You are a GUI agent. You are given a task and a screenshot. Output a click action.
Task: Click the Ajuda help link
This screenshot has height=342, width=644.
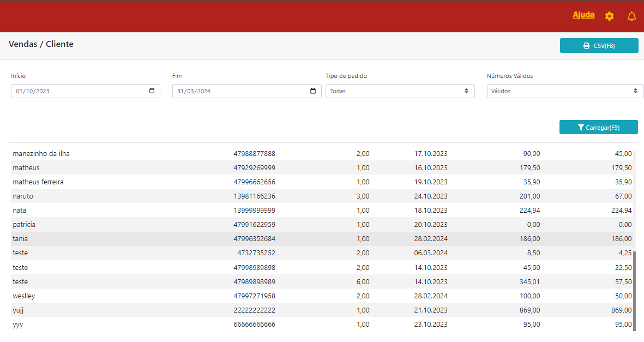[583, 15]
